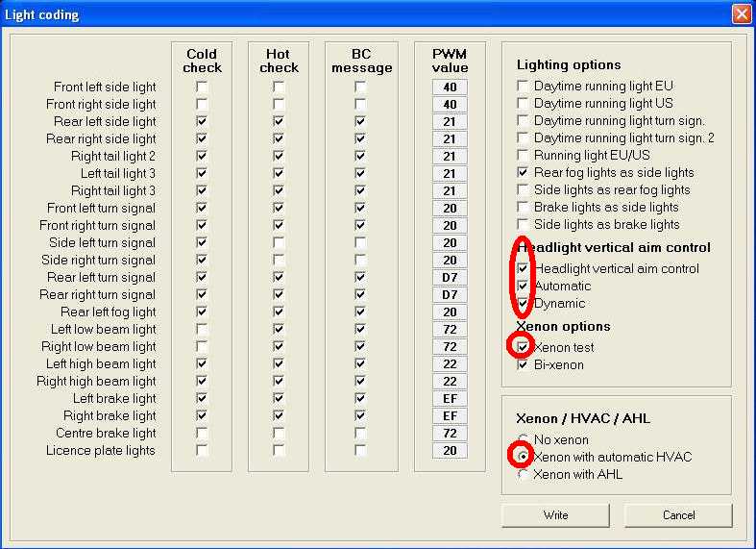Disable Hot check for Right tail light 3
The height and width of the screenshot is (549, 756).
coord(279,190)
